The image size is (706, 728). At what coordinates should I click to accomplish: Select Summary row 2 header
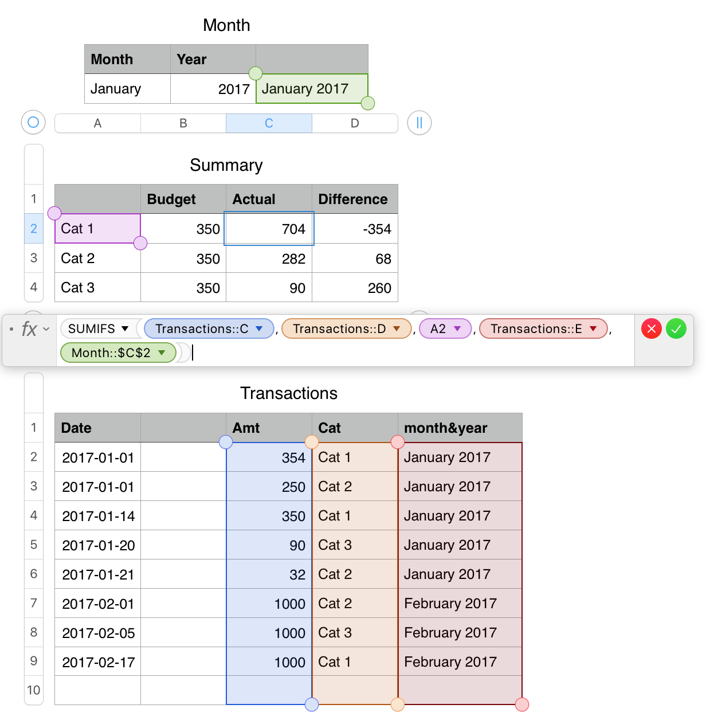(34, 229)
